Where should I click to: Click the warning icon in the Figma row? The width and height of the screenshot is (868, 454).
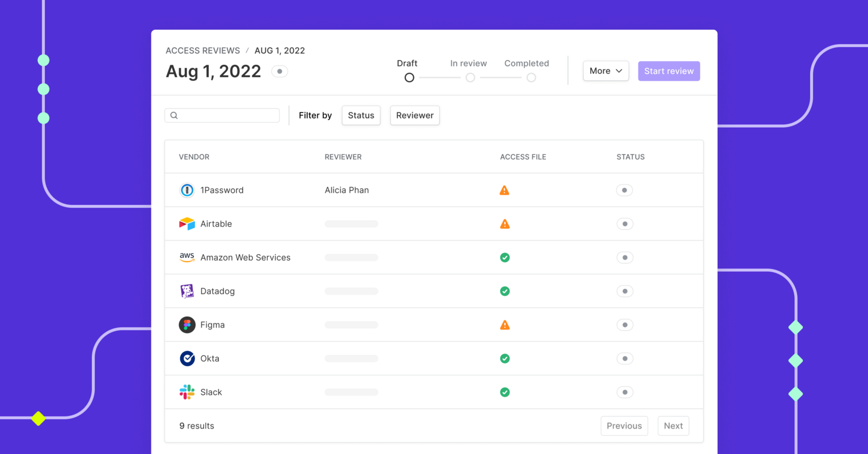tap(505, 325)
